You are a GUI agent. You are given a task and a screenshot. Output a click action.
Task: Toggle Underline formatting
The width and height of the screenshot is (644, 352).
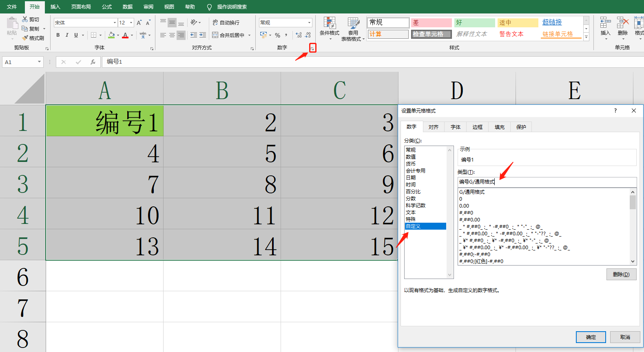click(x=76, y=35)
